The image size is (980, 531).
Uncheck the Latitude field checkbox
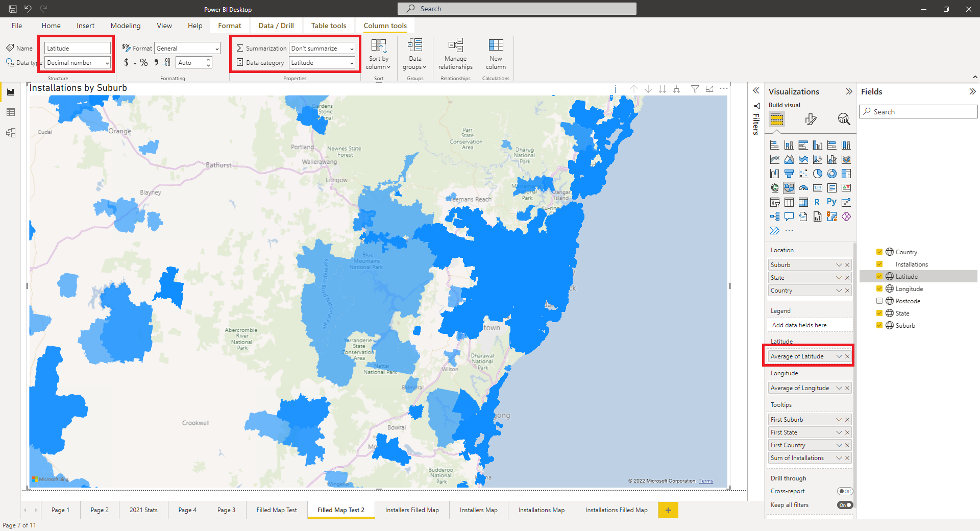point(879,276)
